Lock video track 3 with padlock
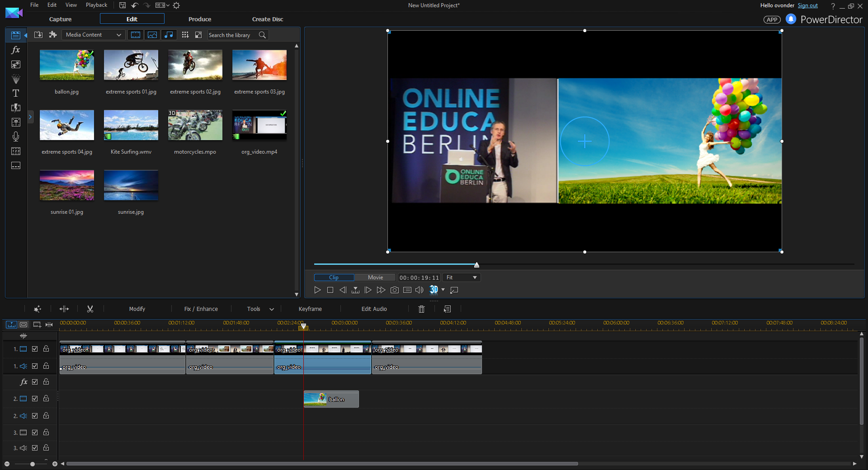 [46, 432]
